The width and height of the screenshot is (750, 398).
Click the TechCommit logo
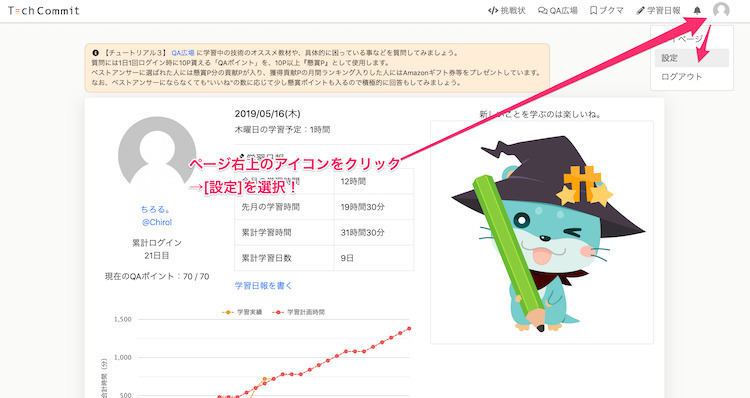tap(44, 11)
